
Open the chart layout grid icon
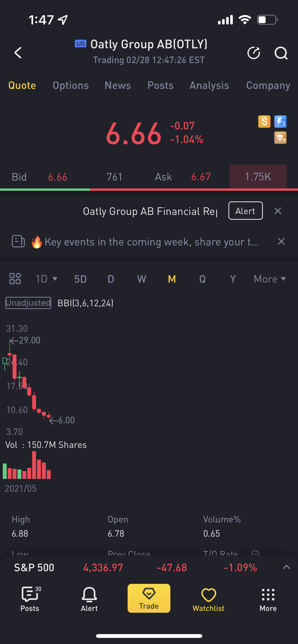click(x=15, y=279)
